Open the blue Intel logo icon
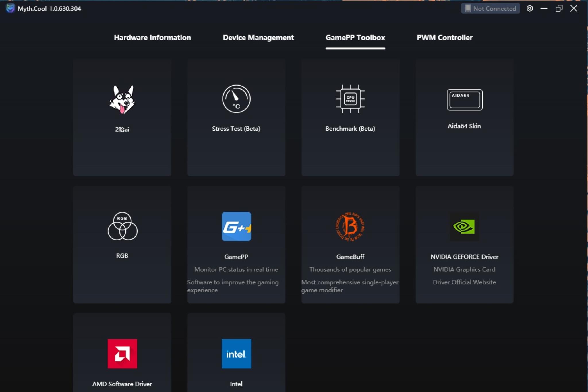Screen dimensions: 588x392 (236, 354)
